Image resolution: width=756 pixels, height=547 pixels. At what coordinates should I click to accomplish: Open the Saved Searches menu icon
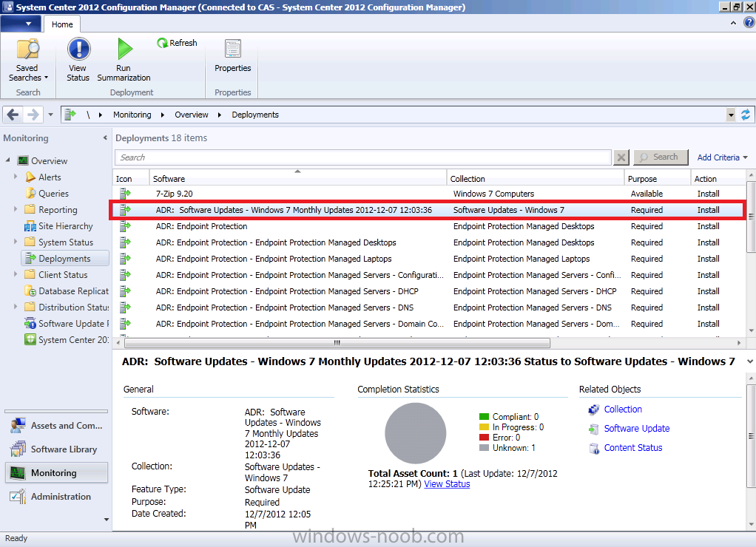(x=27, y=50)
